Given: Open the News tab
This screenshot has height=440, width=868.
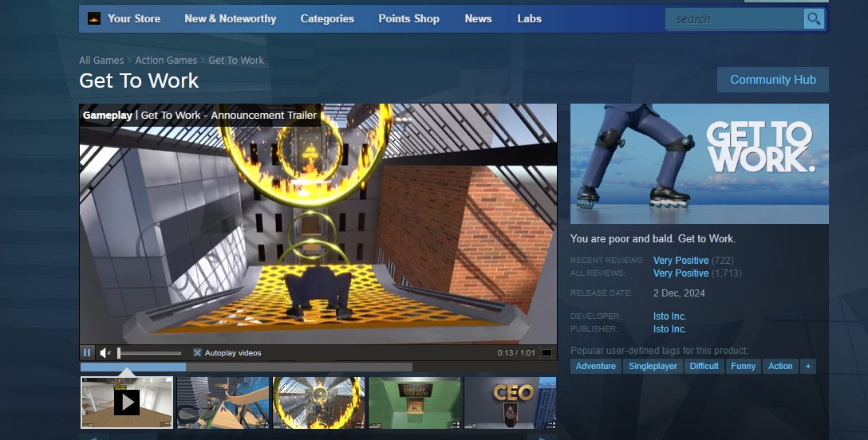Looking at the screenshot, I should pyautogui.click(x=479, y=18).
